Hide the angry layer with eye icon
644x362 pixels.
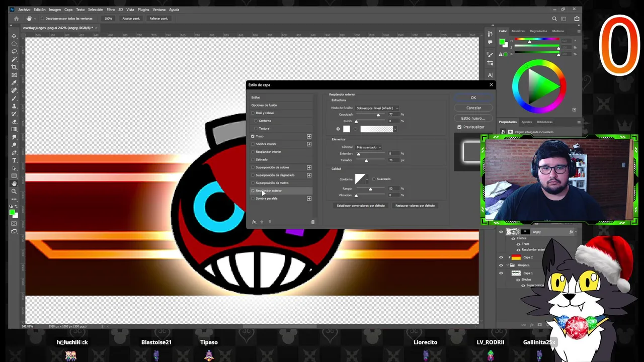(501, 232)
